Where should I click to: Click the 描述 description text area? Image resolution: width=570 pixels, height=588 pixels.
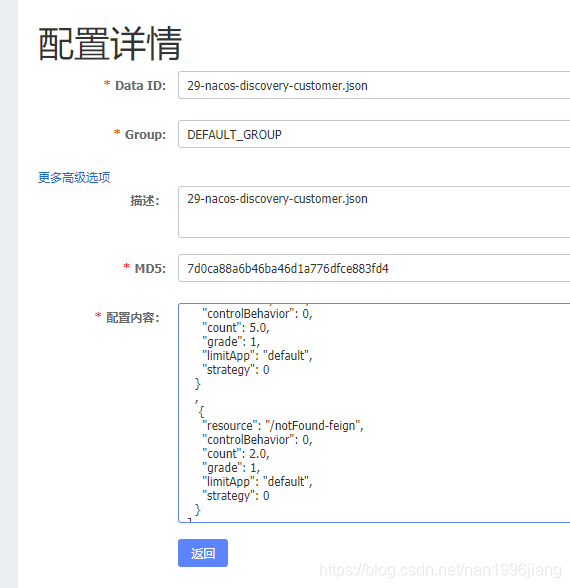click(374, 212)
